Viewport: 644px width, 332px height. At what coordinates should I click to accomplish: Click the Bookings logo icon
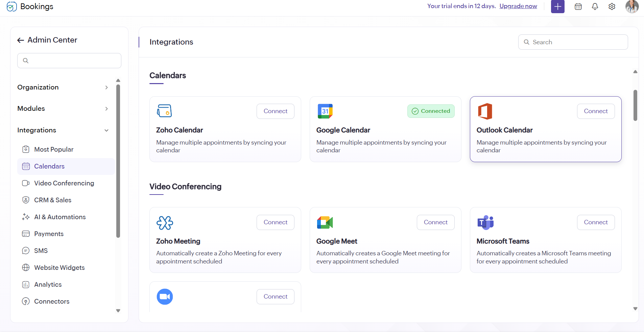click(x=11, y=6)
